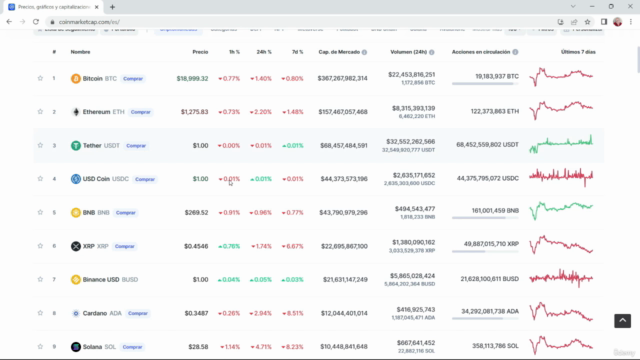Bookmark page using address bar star
Image resolution: width=640 pixels, height=360 pixels.
(x=587, y=22)
